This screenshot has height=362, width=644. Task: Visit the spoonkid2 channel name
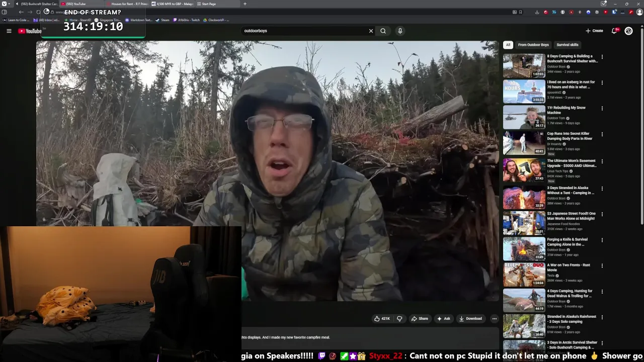point(554,93)
